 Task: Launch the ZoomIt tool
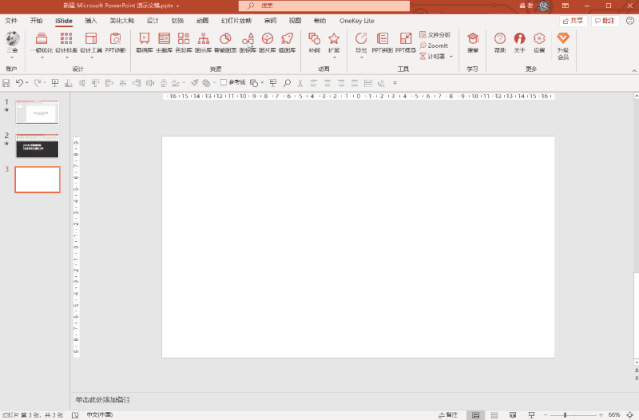(x=434, y=46)
